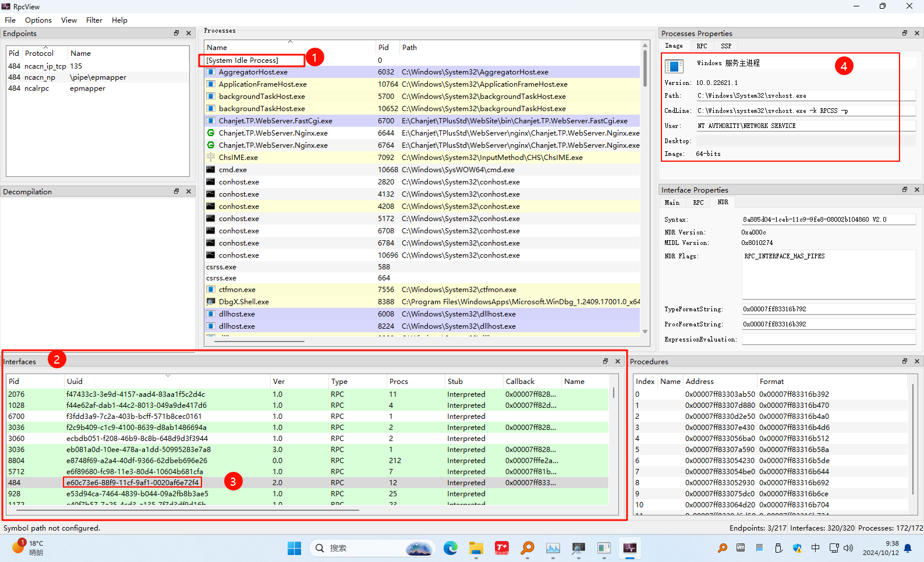The height and width of the screenshot is (562, 924).
Task: Float the Interface Properties panel
Action: click(905, 190)
